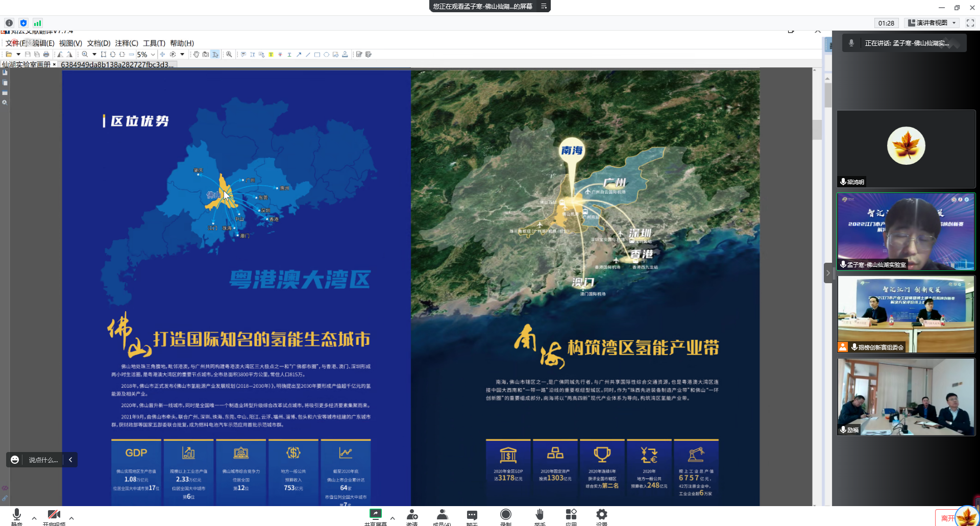
Task: Click the network signal status icon
Action: pyautogui.click(x=37, y=23)
